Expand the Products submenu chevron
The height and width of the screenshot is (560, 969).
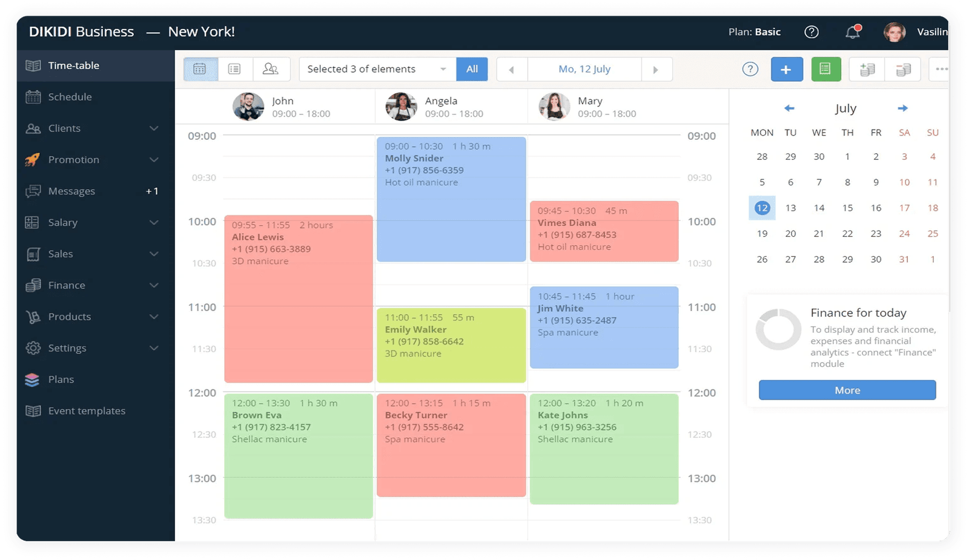154,317
